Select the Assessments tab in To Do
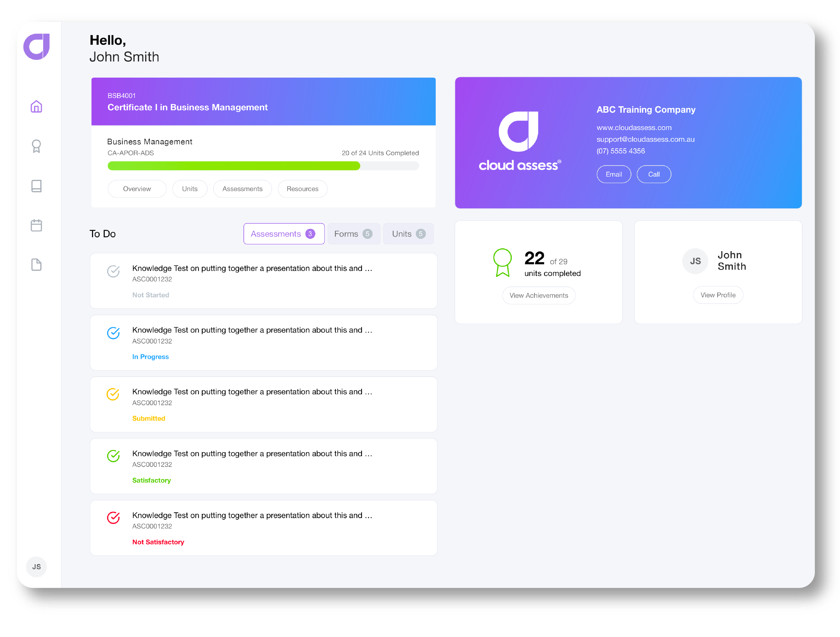 [x=284, y=234]
